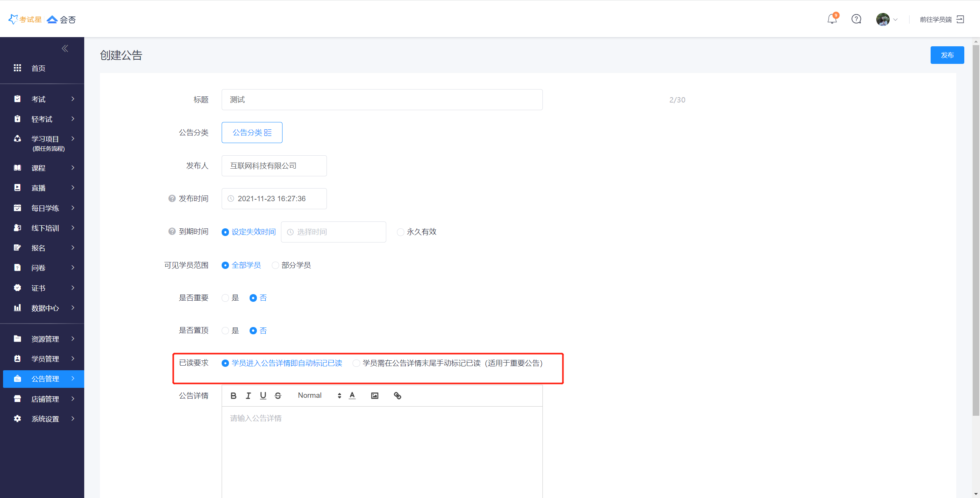
Task: Open the Normal font size dropdown
Action: [x=318, y=395]
